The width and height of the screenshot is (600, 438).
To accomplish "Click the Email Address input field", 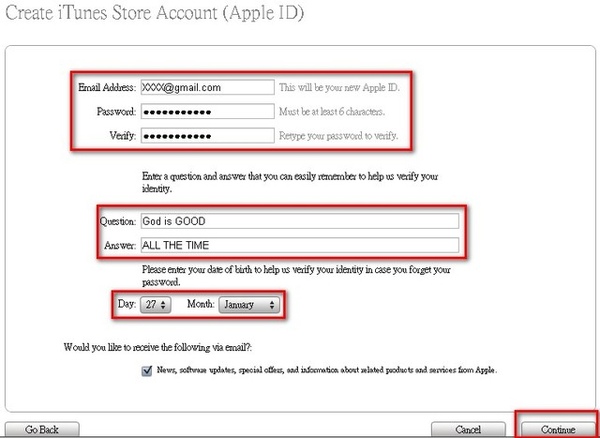I will 207,87.
